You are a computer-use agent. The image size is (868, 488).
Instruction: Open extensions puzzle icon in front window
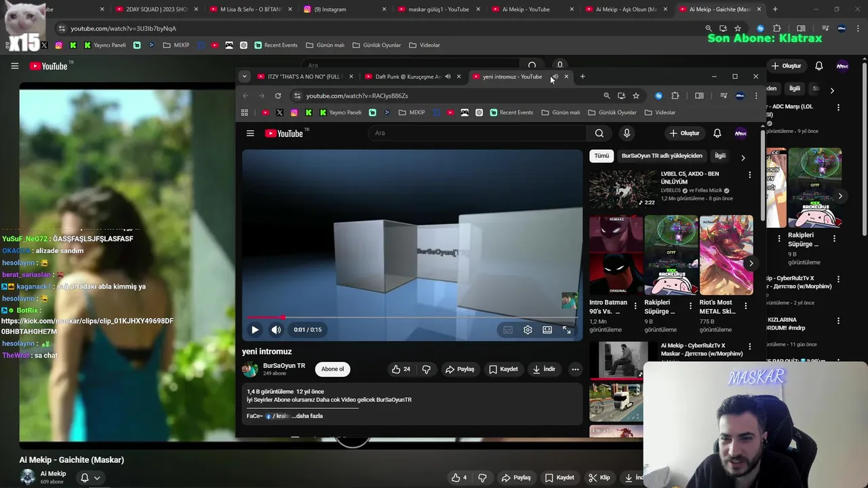click(675, 96)
